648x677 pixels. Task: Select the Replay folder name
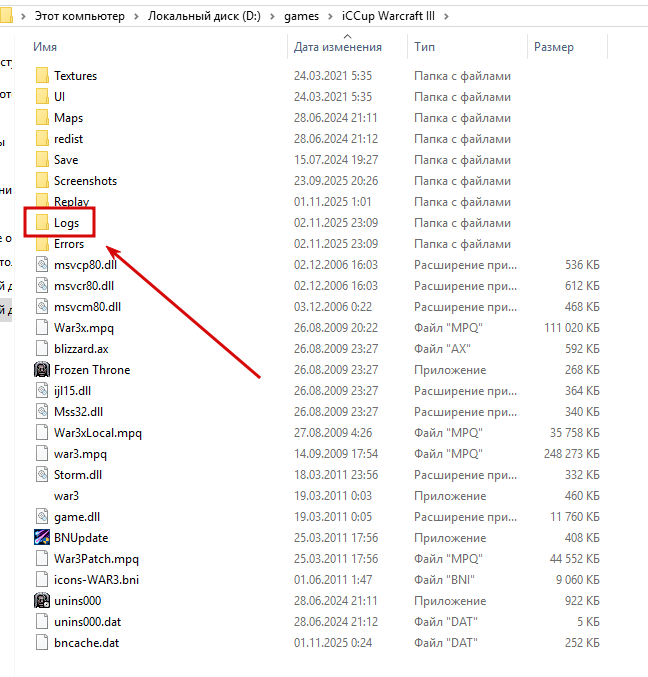[71, 202]
